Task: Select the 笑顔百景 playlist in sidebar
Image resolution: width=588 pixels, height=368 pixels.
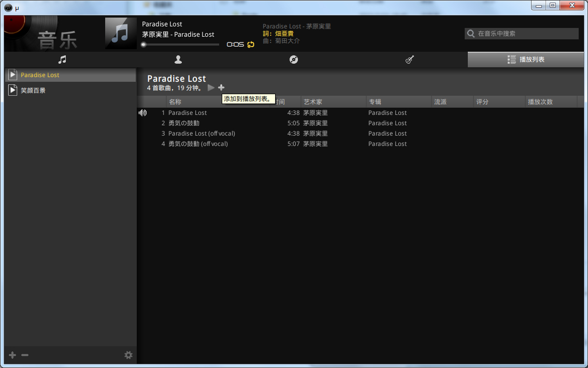Action: tap(70, 90)
